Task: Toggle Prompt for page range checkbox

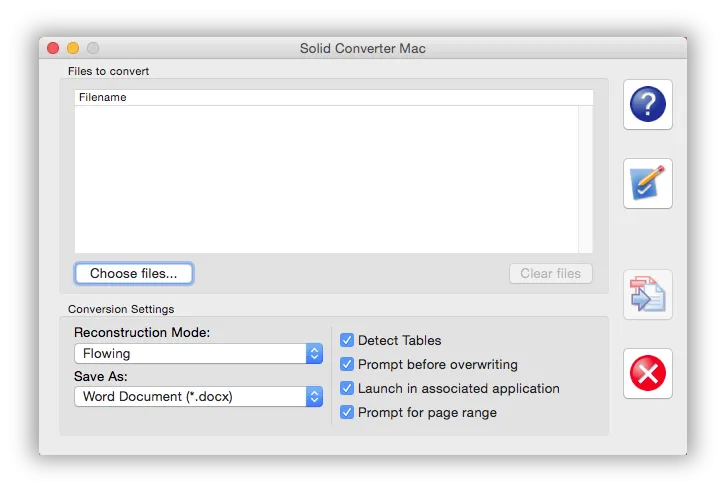Action: pos(347,412)
